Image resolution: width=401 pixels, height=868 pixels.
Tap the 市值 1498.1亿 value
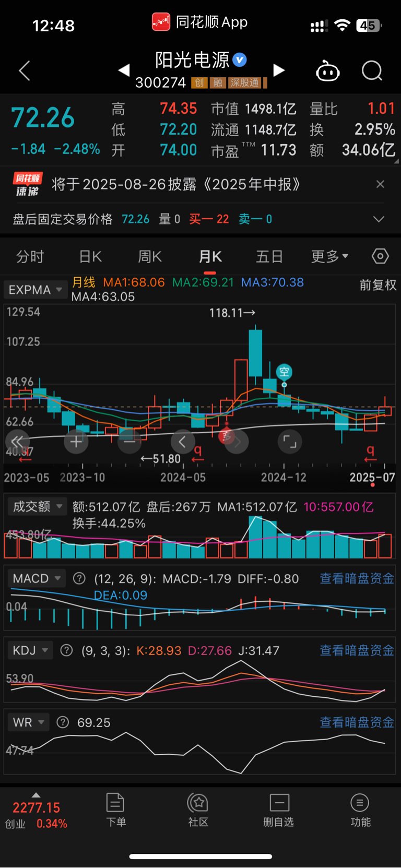[x=253, y=109]
